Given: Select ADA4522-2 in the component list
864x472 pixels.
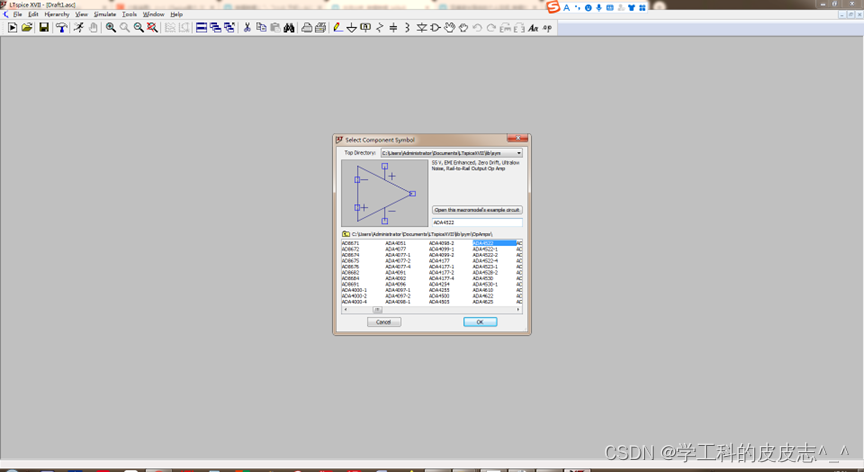Looking at the screenshot, I should coord(485,255).
